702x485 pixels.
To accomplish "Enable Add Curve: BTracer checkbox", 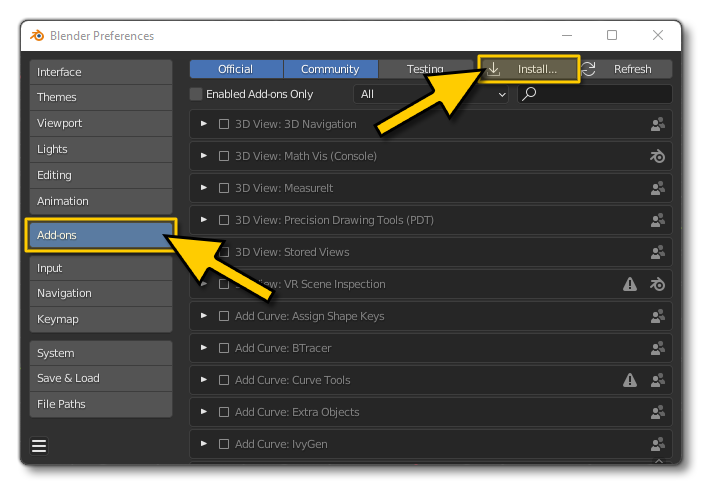I will point(224,348).
